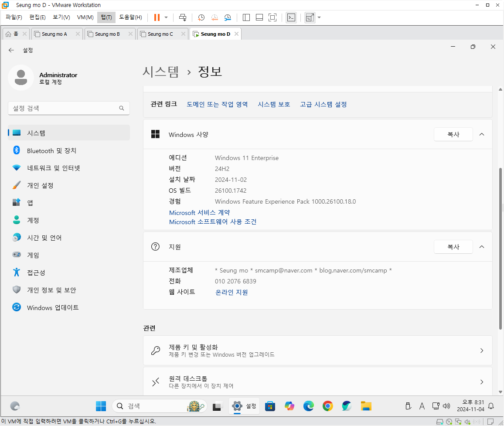
Task: Open the 온라인 지원 website link
Action: [232, 292]
